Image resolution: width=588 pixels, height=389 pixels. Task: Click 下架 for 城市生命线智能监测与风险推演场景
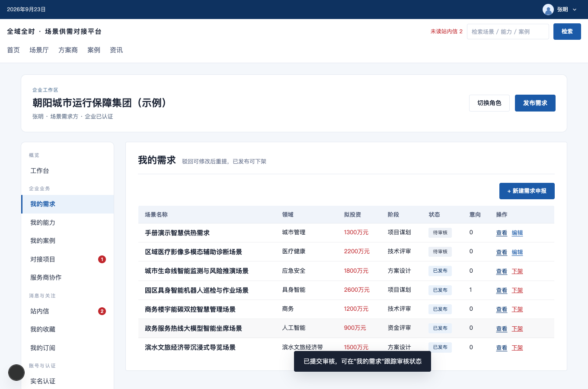tap(517, 271)
